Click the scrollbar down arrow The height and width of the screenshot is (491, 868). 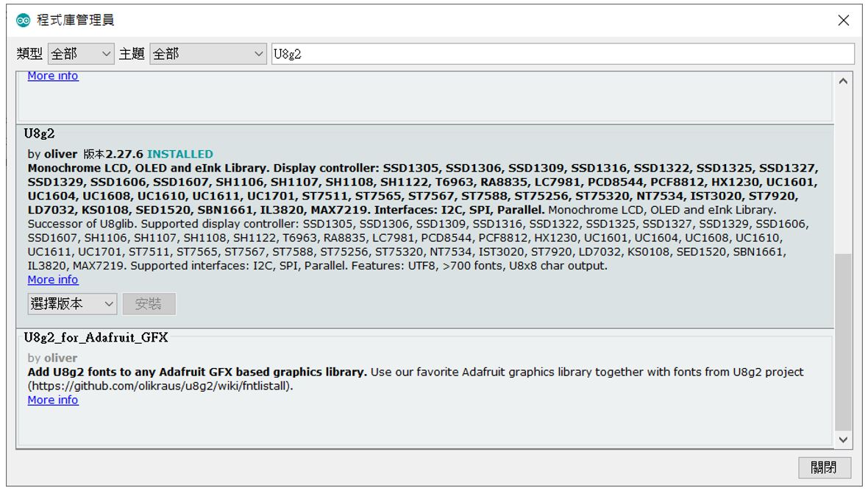click(x=843, y=439)
